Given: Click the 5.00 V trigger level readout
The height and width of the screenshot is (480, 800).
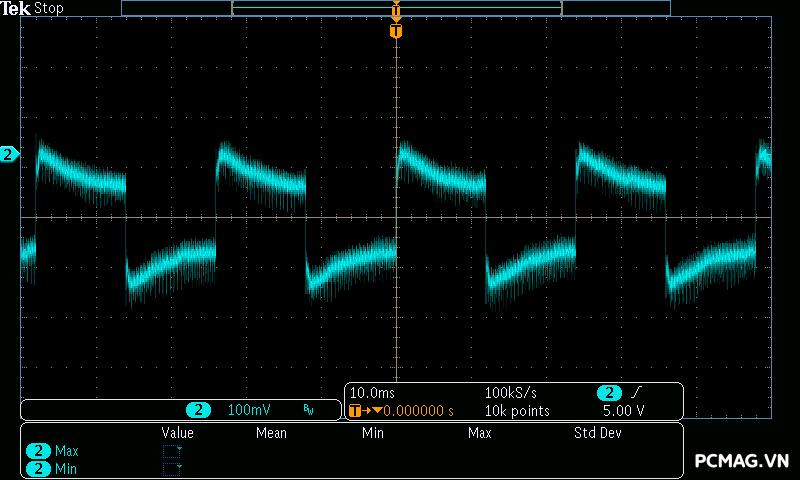Looking at the screenshot, I should (623, 411).
